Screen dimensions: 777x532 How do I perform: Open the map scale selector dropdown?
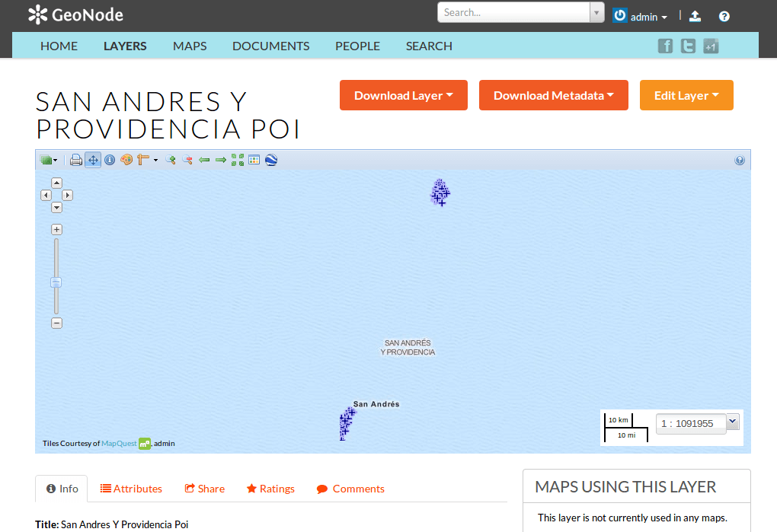tap(733, 422)
